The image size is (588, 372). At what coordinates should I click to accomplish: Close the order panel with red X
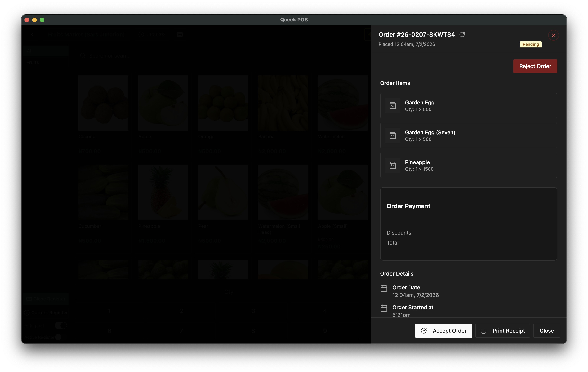click(x=553, y=35)
